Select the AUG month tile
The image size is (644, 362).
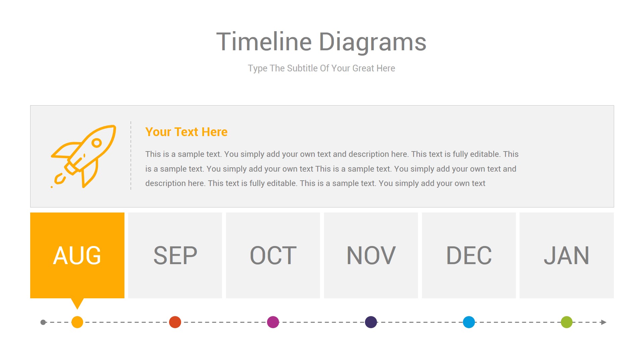point(77,255)
